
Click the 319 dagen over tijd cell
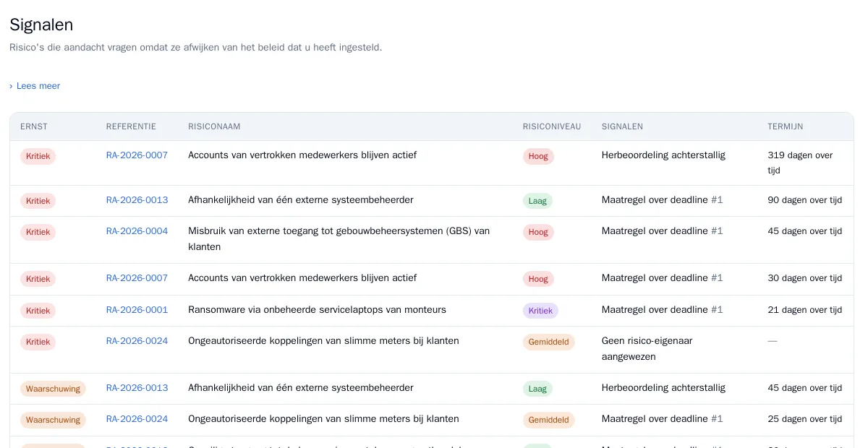(800, 163)
